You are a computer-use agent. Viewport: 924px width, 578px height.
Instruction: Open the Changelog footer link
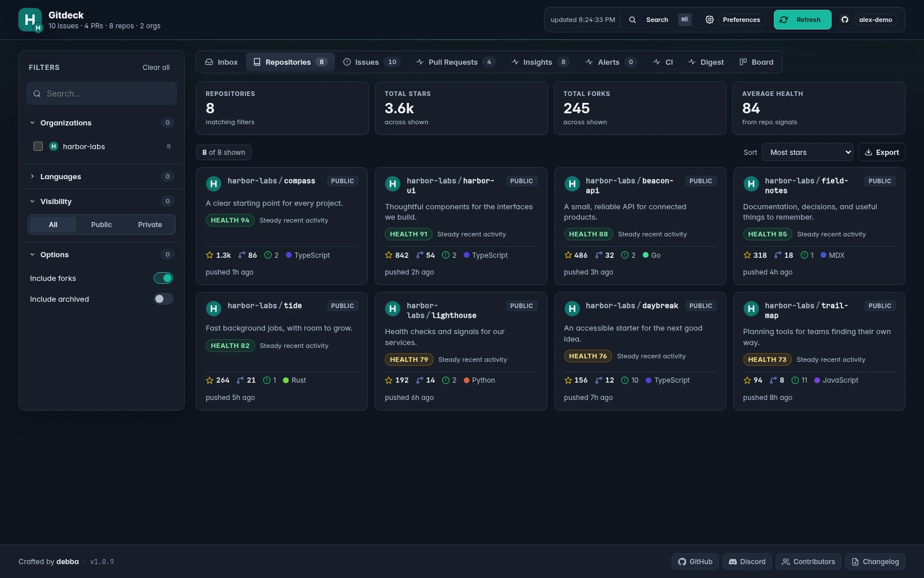click(875, 562)
